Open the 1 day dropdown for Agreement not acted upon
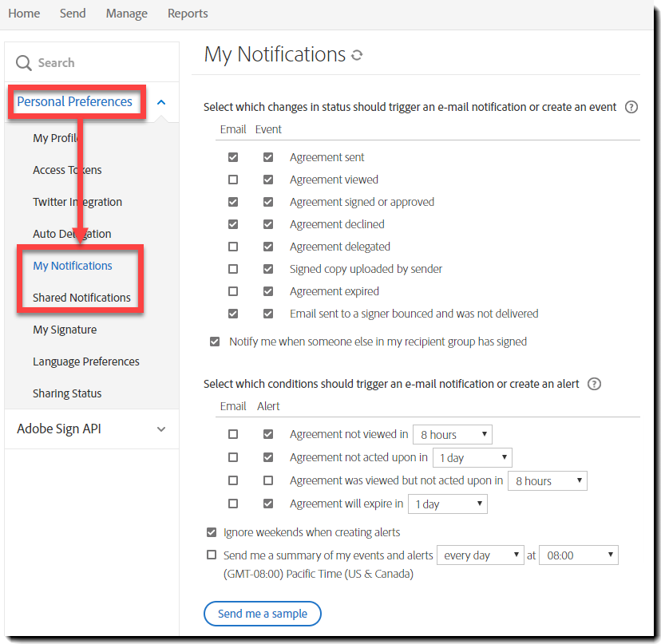The width and height of the screenshot is (661, 644). (x=472, y=457)
